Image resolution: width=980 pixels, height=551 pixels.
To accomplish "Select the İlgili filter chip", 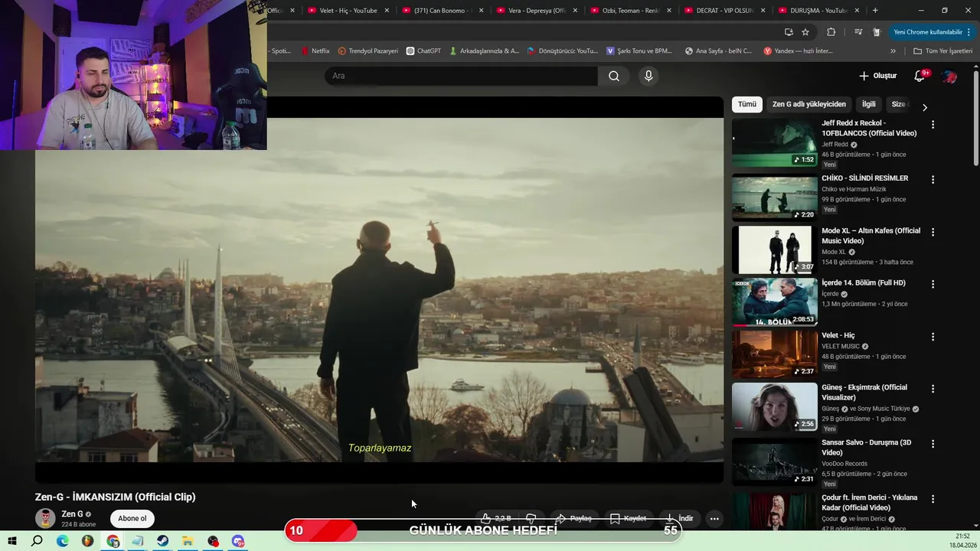I will pyautogui.click(x=869, y=104).
